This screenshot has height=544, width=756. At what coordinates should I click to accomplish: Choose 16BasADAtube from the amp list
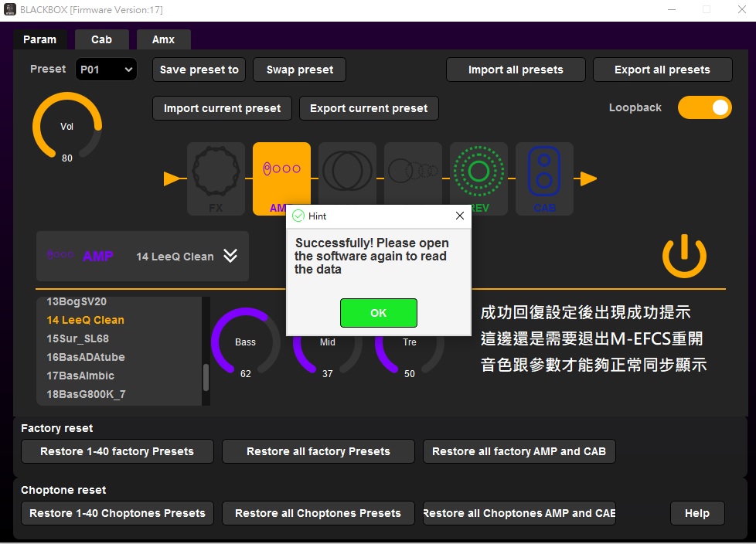click(x=86, y=357)
